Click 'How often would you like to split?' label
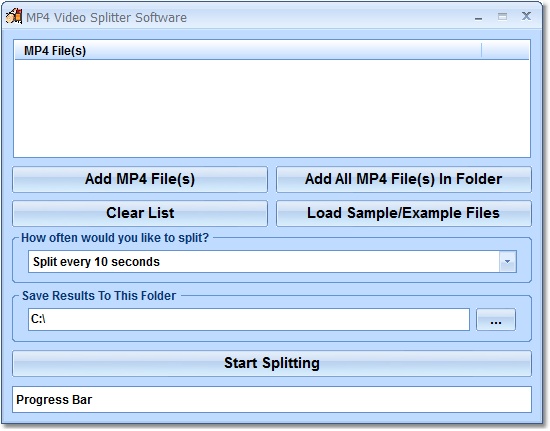This screenshot has width=550, height=431. click(x=115, y=238)
